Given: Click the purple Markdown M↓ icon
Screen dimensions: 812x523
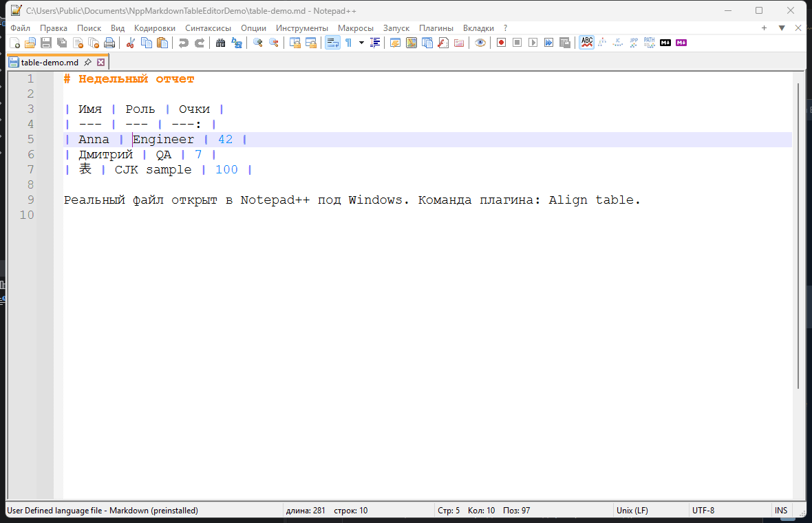Looking at the screenshot, I should pyautogui.click(x=681, y=43).
